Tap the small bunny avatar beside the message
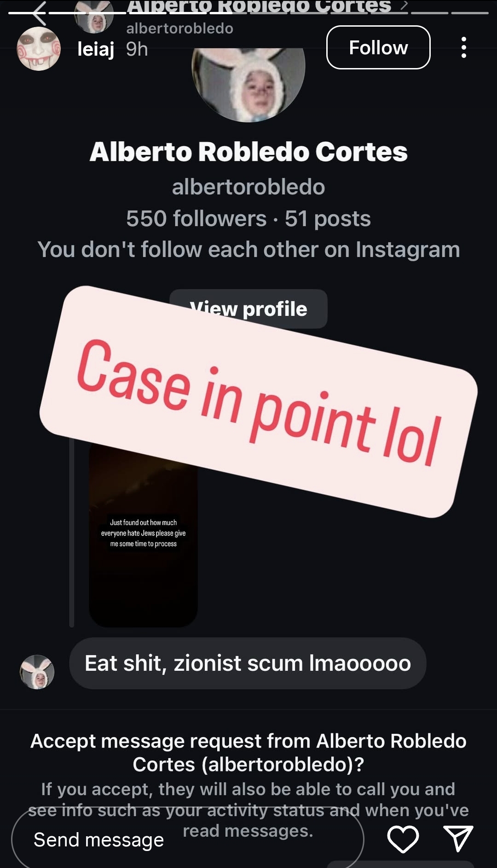Image resolution: width=497 pixels, height=868 pixels. pos(37,672)
